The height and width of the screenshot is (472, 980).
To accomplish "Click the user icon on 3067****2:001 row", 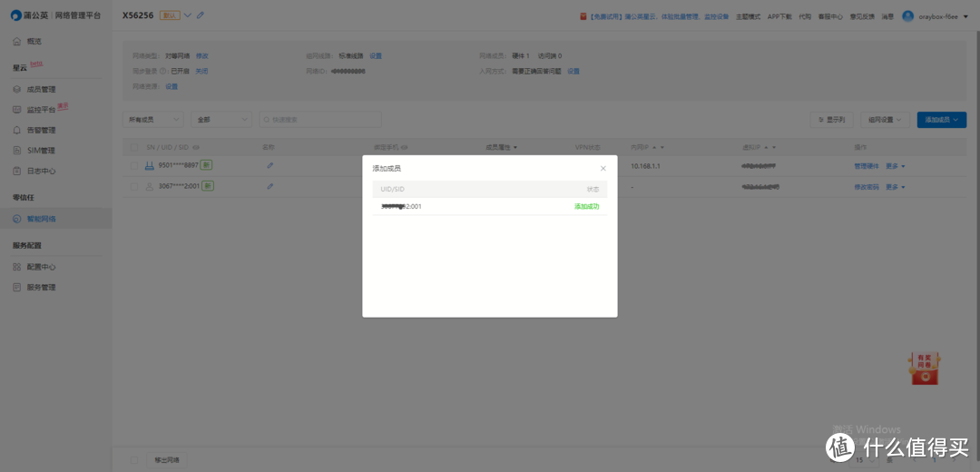I will [x=150, y=186].
